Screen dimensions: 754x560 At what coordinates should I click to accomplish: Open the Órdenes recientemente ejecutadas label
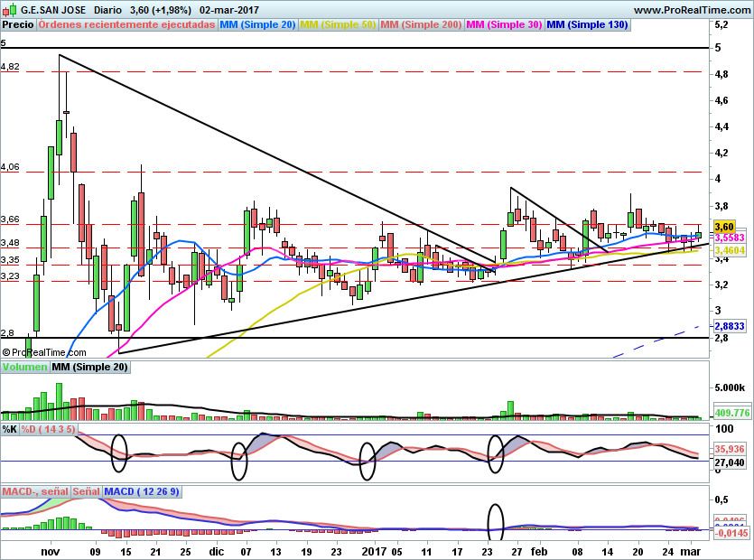point(126,25)
